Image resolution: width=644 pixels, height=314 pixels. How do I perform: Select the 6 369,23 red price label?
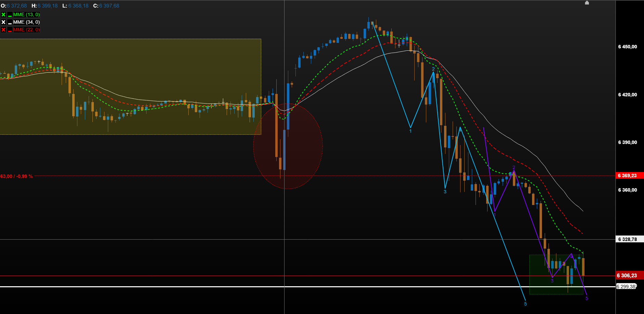click(x=629, y=176)
